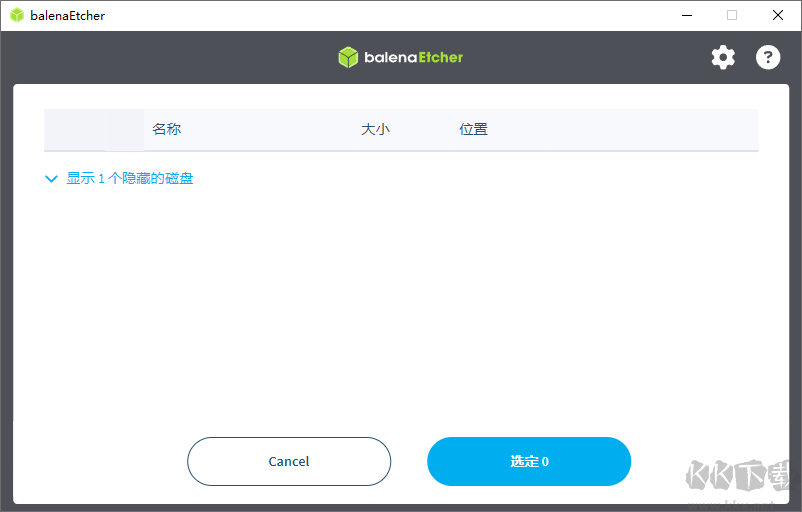
Task: Click the 位置 column header
Action: 473,129
